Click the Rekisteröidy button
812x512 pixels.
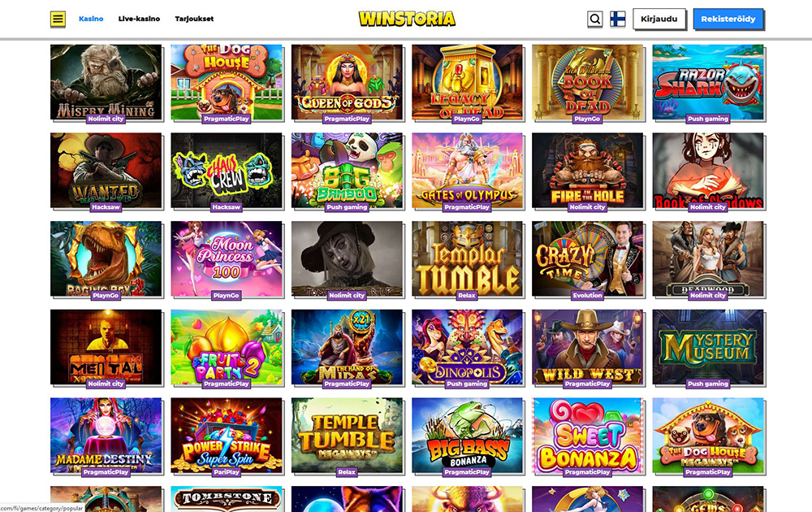pos(728,20)
